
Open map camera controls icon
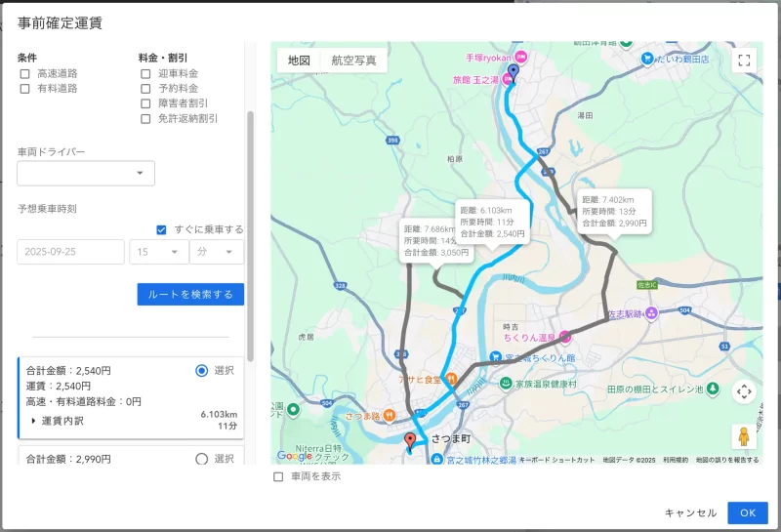744,391
